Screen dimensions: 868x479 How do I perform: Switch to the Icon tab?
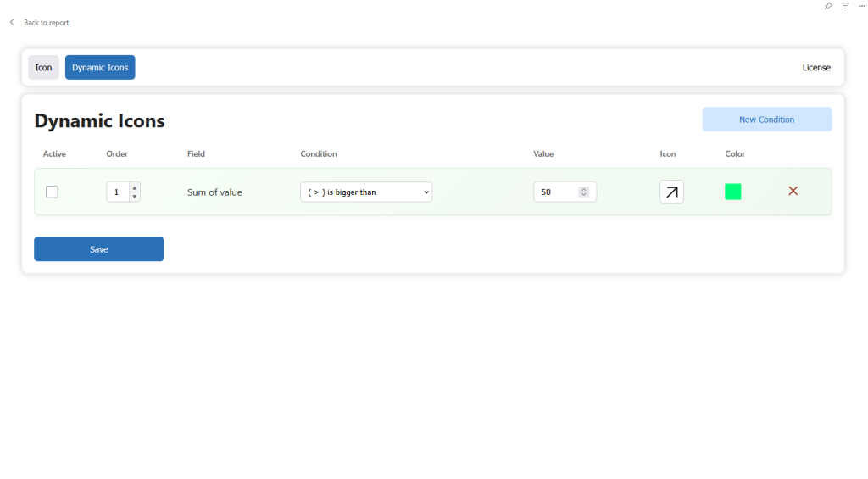[43, 68]
